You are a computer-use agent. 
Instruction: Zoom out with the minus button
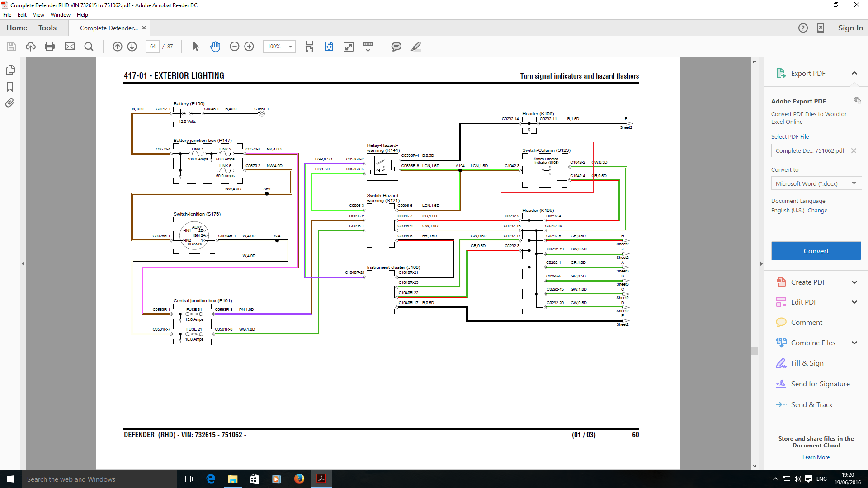click(x=234, y=47)
